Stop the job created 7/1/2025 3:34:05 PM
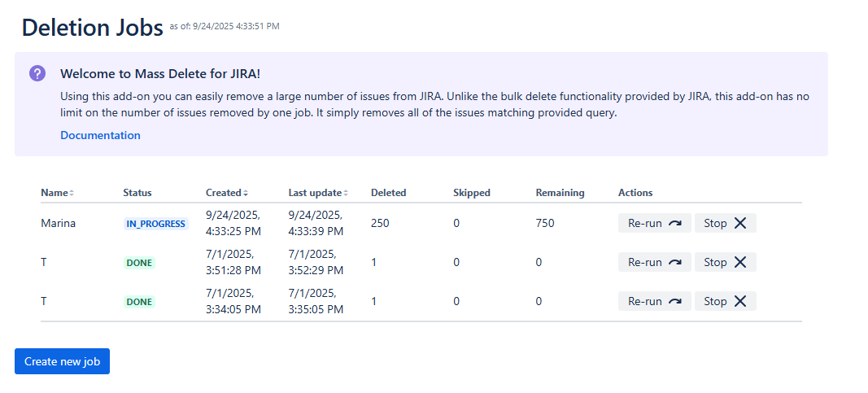This screenshot has height=393, width=868. click(x=725, y=301)
